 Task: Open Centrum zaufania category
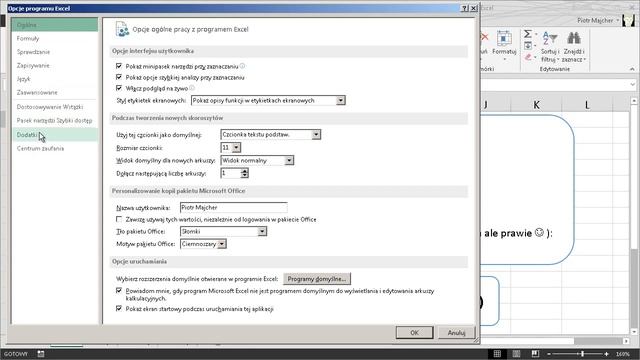tap(55, 149)
